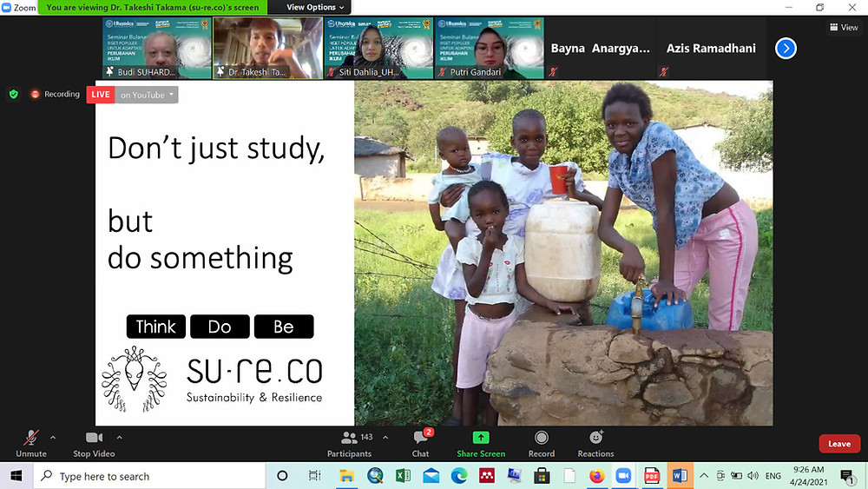The image size is (868, 489).
Task: Expand participants options arrow
Action: pyautogui.click(x=385, y=438)
